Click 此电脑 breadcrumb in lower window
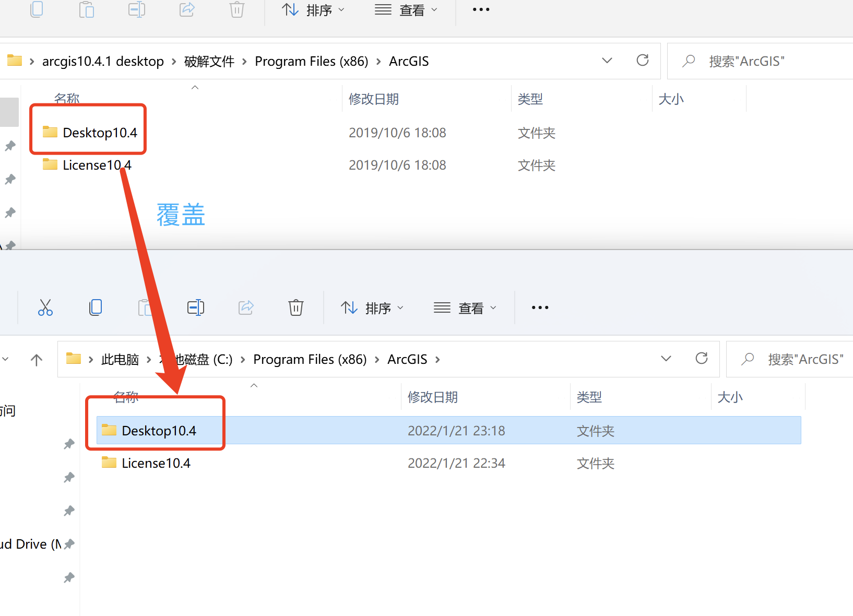Viewport: 853px width, 616px height. pos(120,359)
